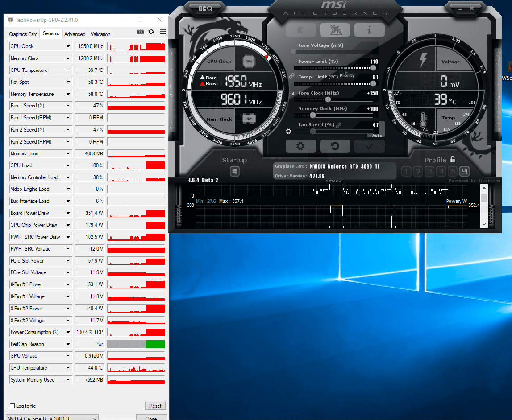Take a GPU-Z screenshot with camera icon

tap(140, 32)
